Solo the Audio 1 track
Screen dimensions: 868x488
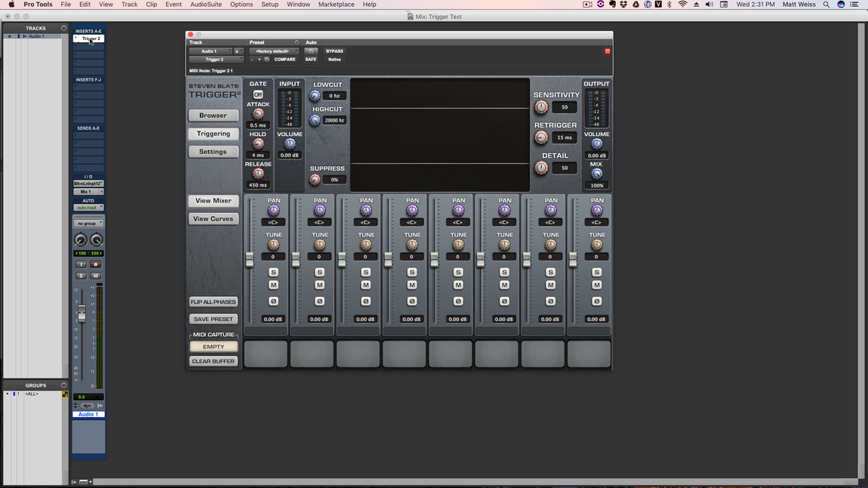(x=81, y=275)
